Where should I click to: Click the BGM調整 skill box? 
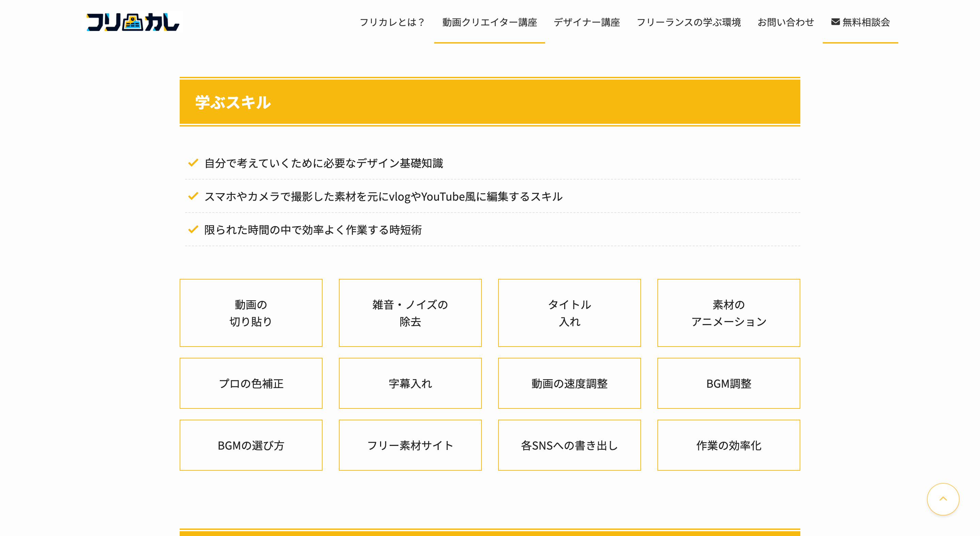[729, 383]
